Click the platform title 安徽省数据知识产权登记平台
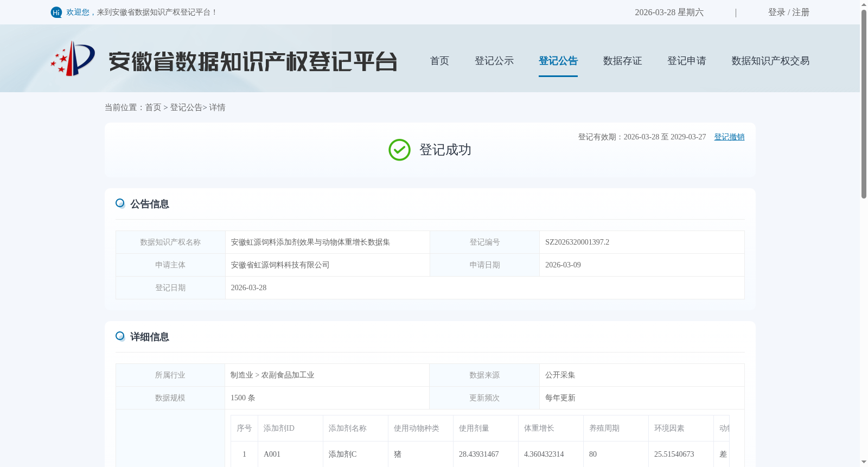 click(x=253, y=61)
